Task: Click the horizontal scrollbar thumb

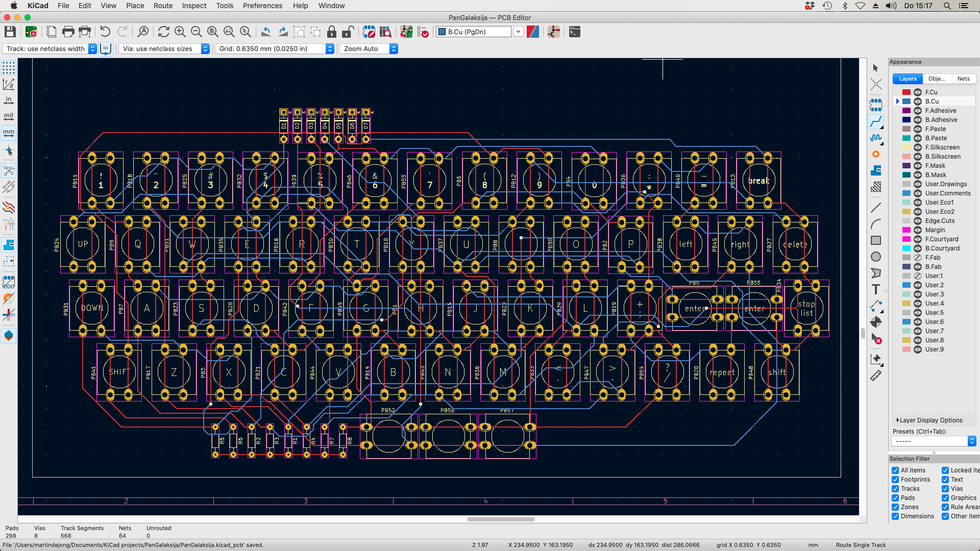Action: tap(501, 519)
